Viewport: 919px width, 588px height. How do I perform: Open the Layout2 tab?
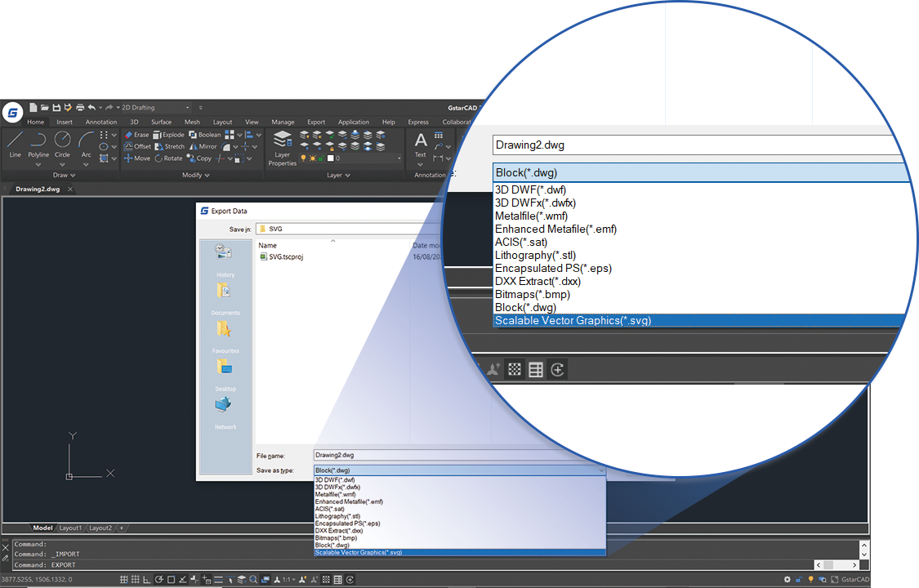(x=100, y=528)
